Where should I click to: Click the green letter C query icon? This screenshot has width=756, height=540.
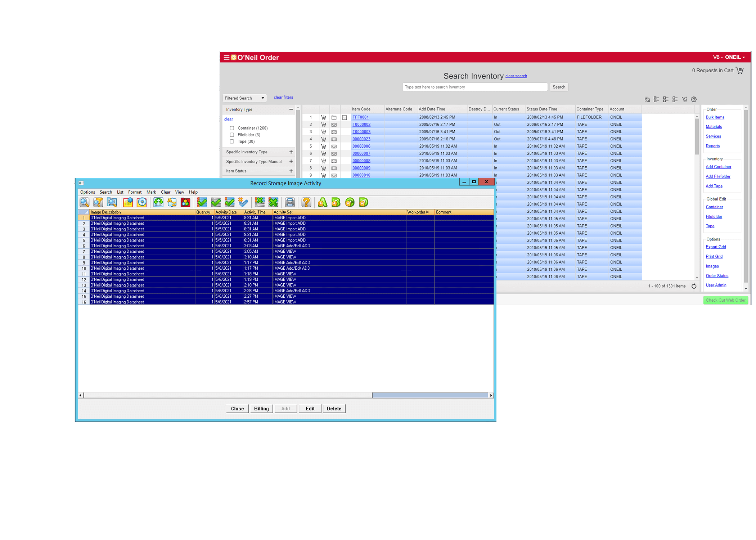click(350, 202)
